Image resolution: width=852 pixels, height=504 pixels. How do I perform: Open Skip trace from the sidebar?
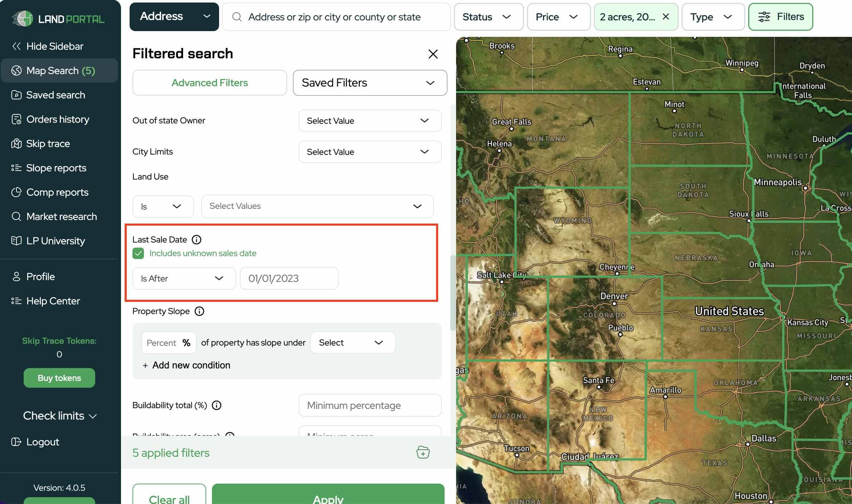point(48,143)
